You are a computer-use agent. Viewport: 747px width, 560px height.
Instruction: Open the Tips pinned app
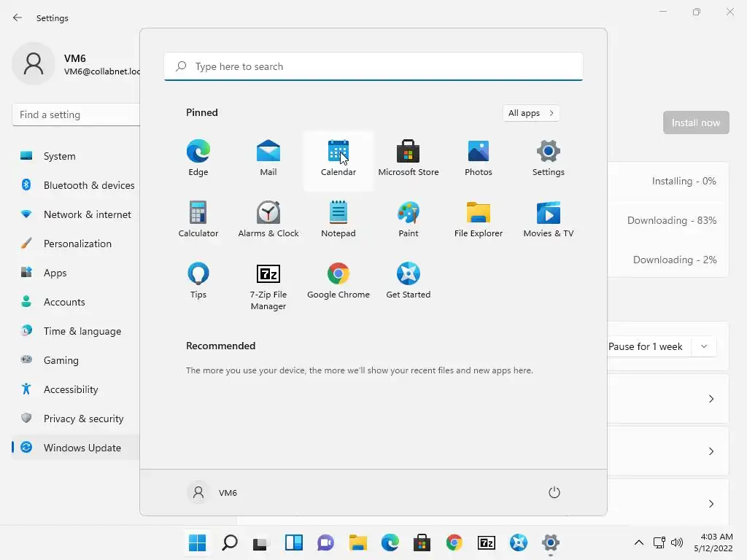click(198, 281)
